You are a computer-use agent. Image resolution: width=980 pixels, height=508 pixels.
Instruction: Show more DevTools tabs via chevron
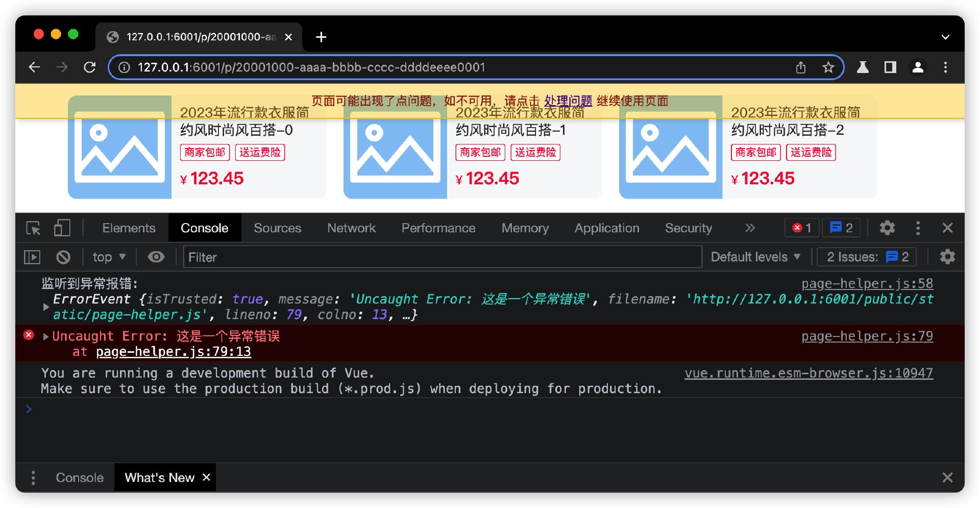[x=750, y=228]
